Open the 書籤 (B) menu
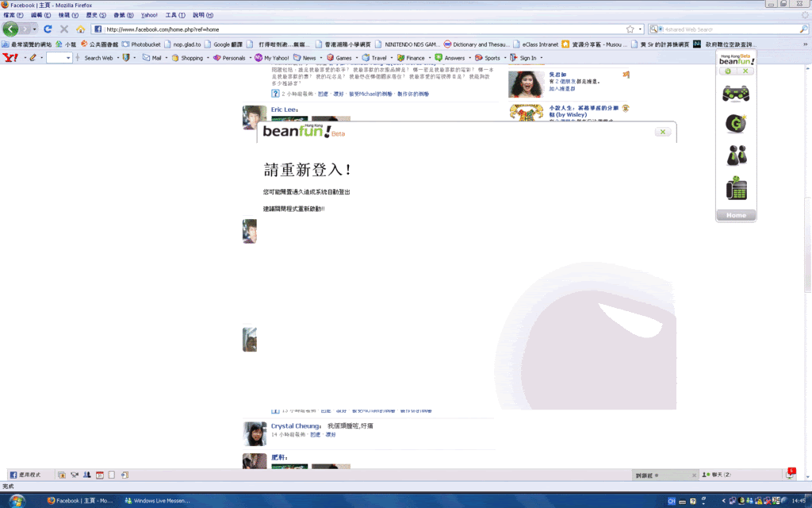812x508 pixels. point(123,15)
